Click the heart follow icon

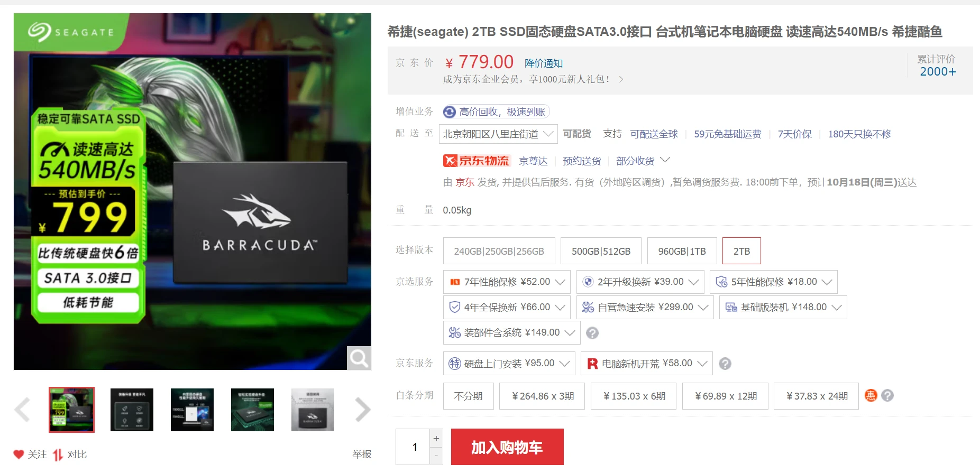pos(19,454)
